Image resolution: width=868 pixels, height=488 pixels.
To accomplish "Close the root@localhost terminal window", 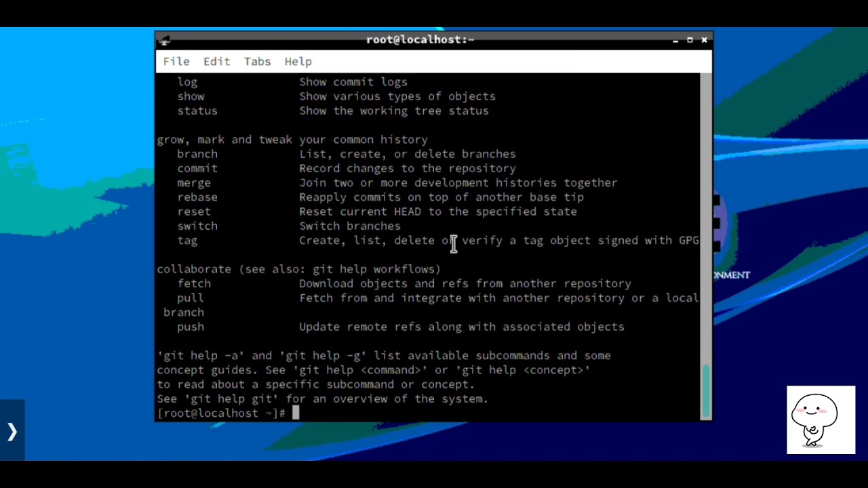I will 705,40.
